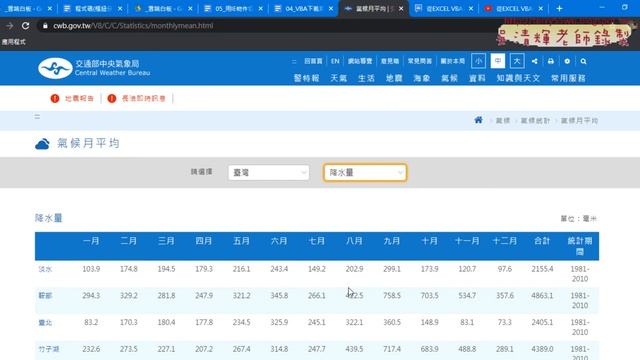Click the 717.4 cell in 竹子湖 row
The height and width of the screenshot is (360, 640).
[x=392, y=349]
